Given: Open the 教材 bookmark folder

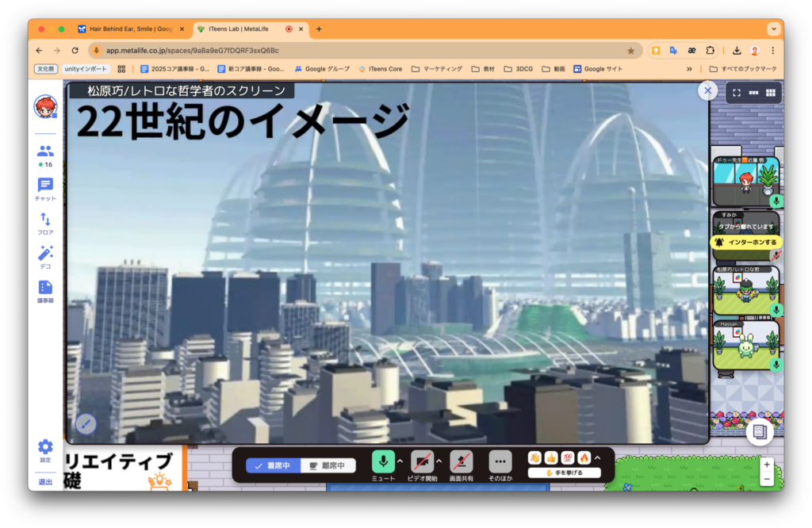Looking at the screenshot, I should (x=483, y=69).
